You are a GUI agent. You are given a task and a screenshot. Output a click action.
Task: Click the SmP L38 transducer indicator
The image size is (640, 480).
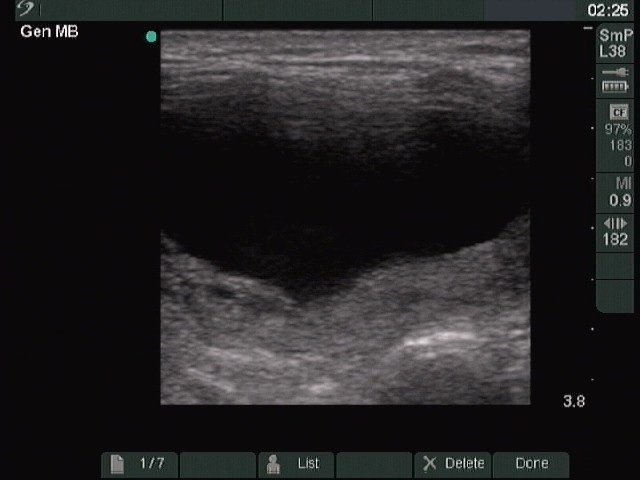[x=615, y=43]
